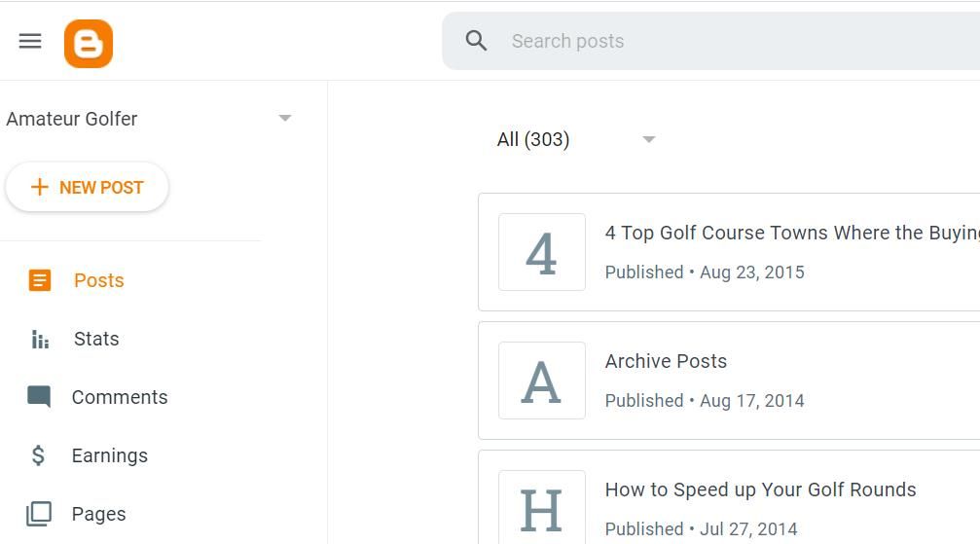Open the Archive Posts post title
Viewport: 980px width, 544px height.
666,361
